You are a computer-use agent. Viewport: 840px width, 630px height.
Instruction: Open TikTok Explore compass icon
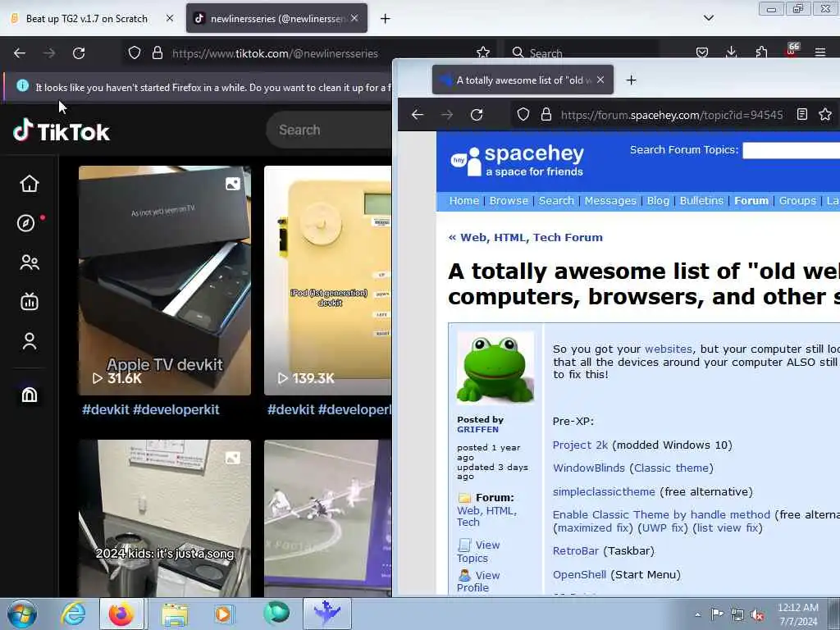tap(25, 223)
